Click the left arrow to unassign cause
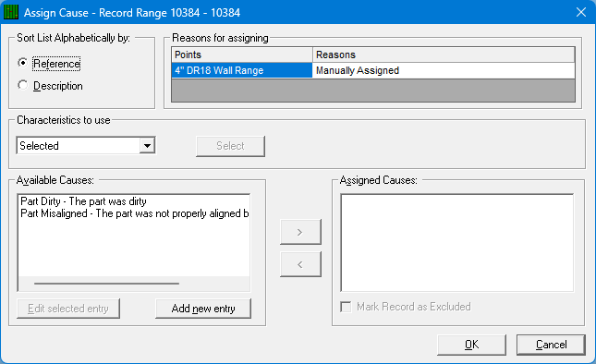Viewport: 596px width, 364px height. [300, 264]
